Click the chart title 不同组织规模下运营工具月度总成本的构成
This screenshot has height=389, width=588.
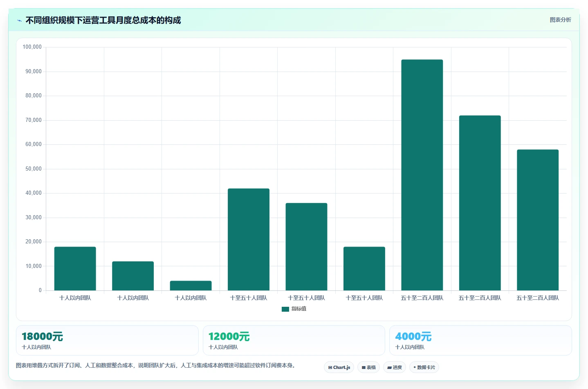pos(103,20)
